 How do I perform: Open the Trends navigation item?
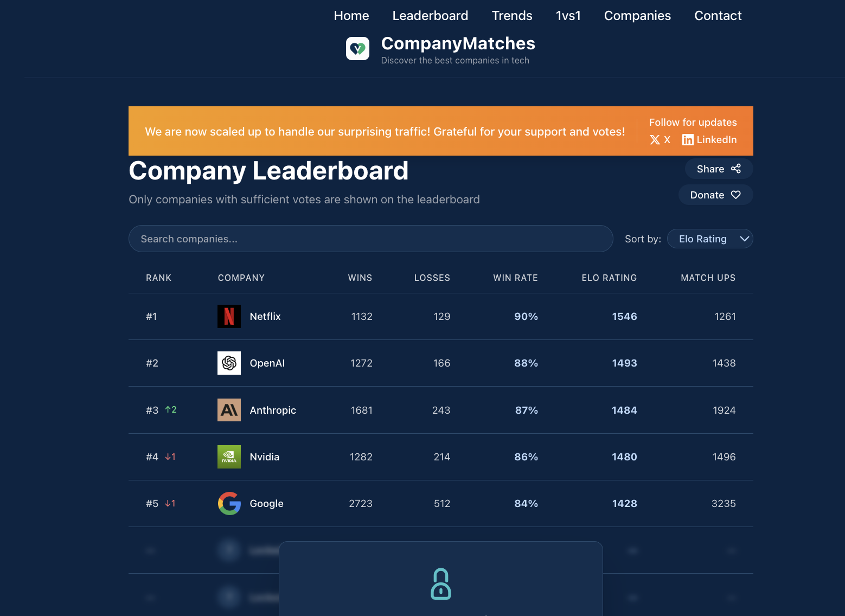pyautogui.click(x=512, y=16)
